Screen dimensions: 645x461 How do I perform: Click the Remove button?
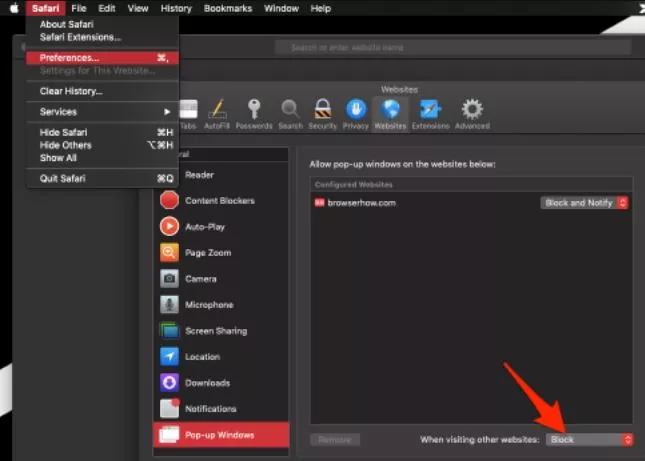click(335, 440)
